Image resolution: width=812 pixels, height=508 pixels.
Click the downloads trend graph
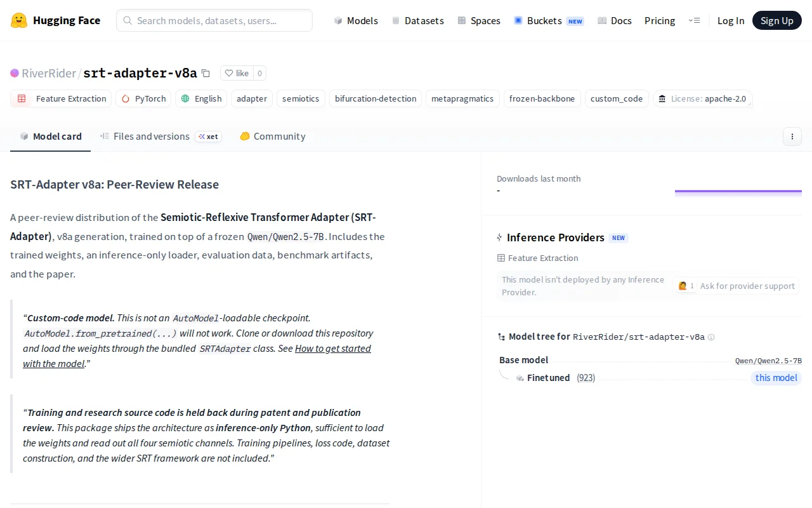[x=738, y=193]
